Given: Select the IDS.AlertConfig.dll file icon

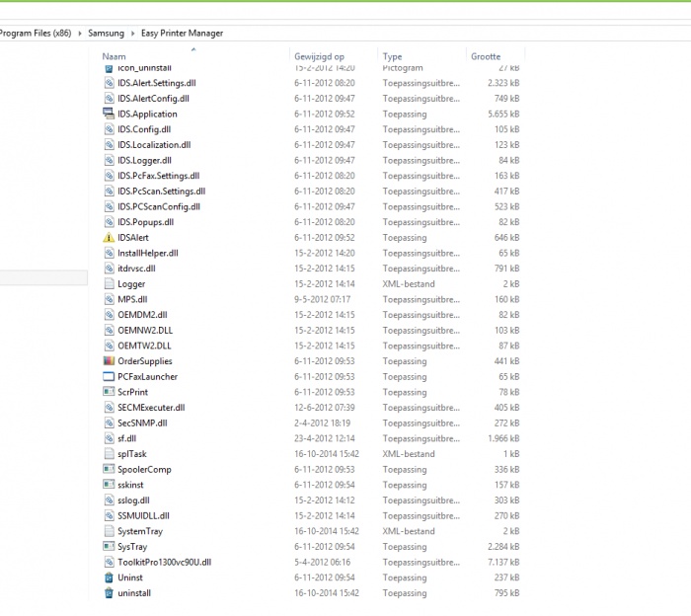Looking at the screenshot, I should [109, 99].
